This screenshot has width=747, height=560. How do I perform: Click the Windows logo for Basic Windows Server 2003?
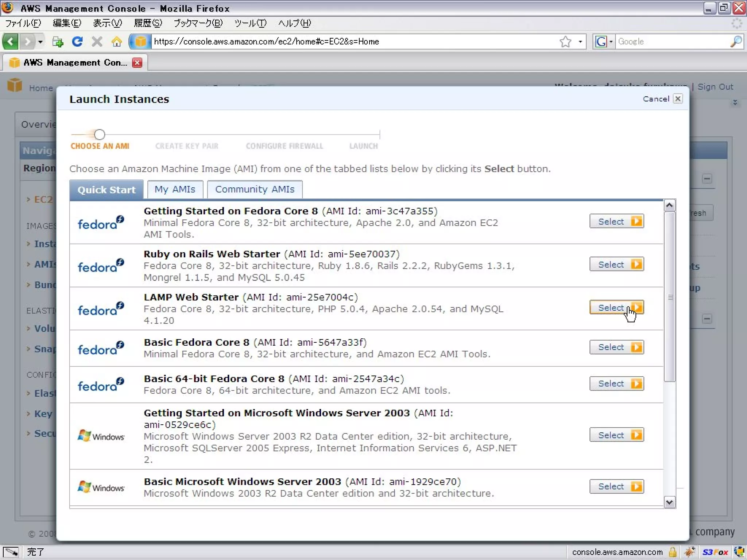click(101, 487)
